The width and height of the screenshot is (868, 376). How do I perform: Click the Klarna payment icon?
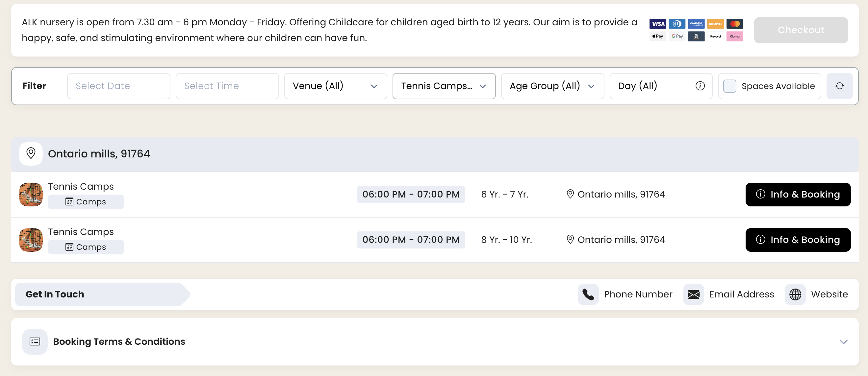pos(734,36)
